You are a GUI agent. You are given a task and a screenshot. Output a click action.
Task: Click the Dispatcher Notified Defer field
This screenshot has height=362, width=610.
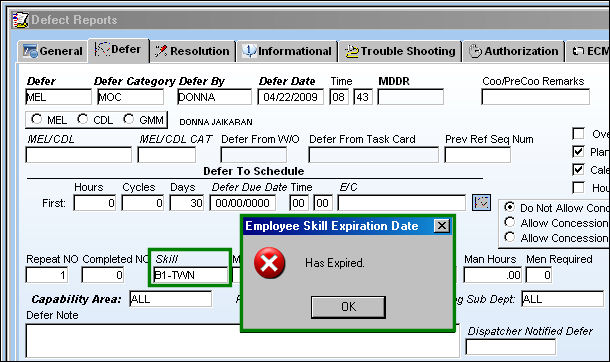point(510,347)
